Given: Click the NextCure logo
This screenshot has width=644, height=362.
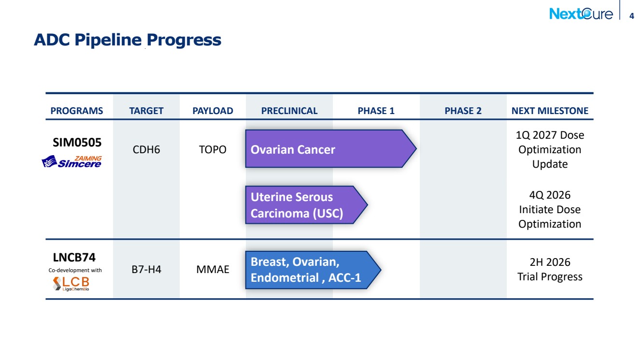Looking at the screenshot, I should (581, 14).
